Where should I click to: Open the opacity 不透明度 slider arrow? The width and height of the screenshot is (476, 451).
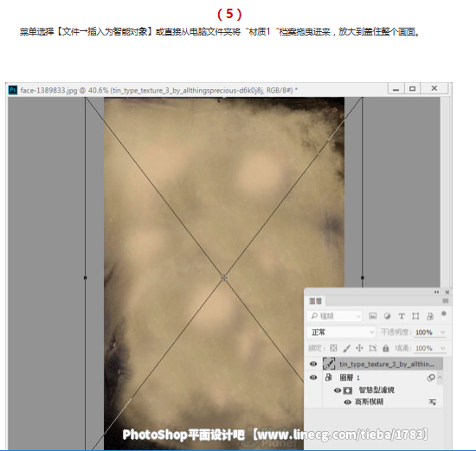443,332
